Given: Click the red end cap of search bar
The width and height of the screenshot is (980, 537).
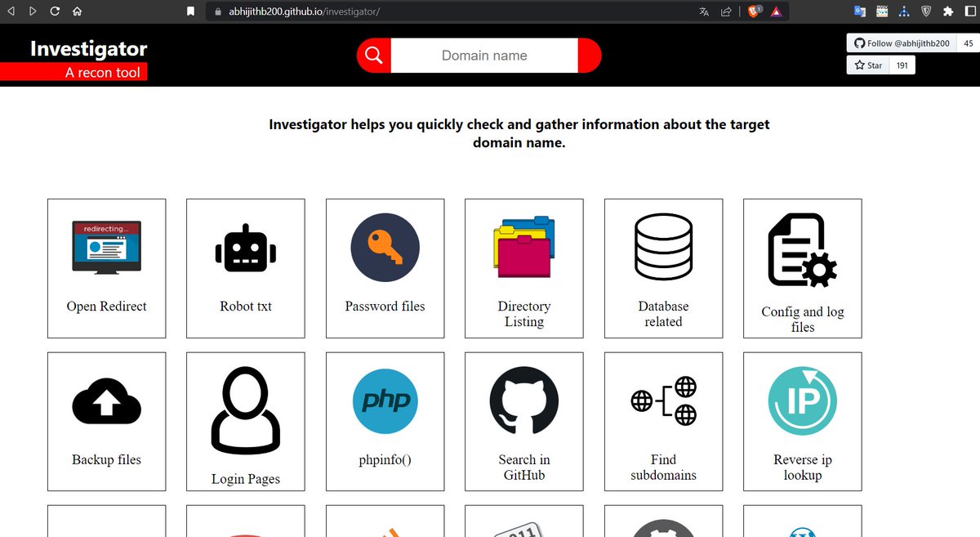Looking at the screenshot, I should pos(590,56).
